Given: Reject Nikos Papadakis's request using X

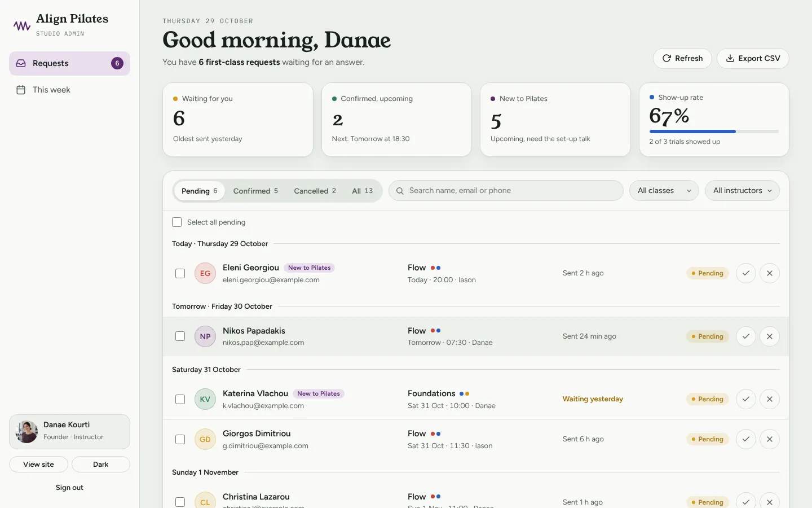Looking at the screenshot, I should tap(770, 336).
